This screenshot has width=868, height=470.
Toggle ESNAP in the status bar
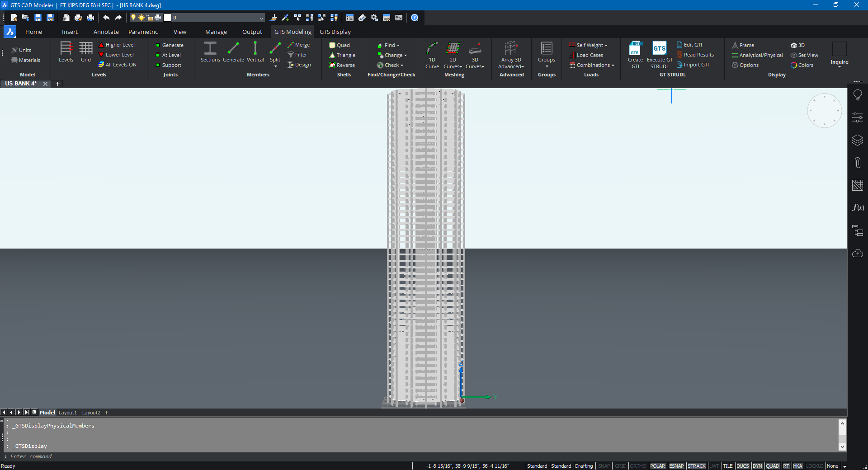coord(676,466)
